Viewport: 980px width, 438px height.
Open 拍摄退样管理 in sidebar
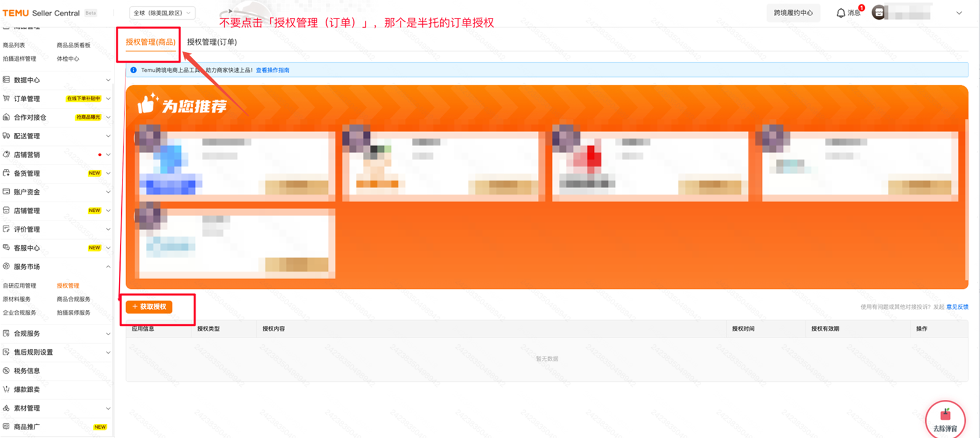click(x=20, y=59)
